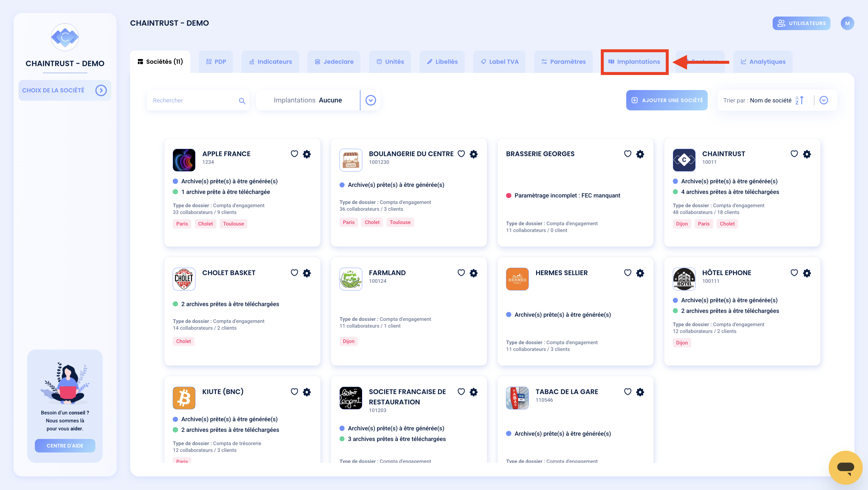Click the Hermes Sellier logo
Viewport: 868px width, 490px height.
coord(517,279)
